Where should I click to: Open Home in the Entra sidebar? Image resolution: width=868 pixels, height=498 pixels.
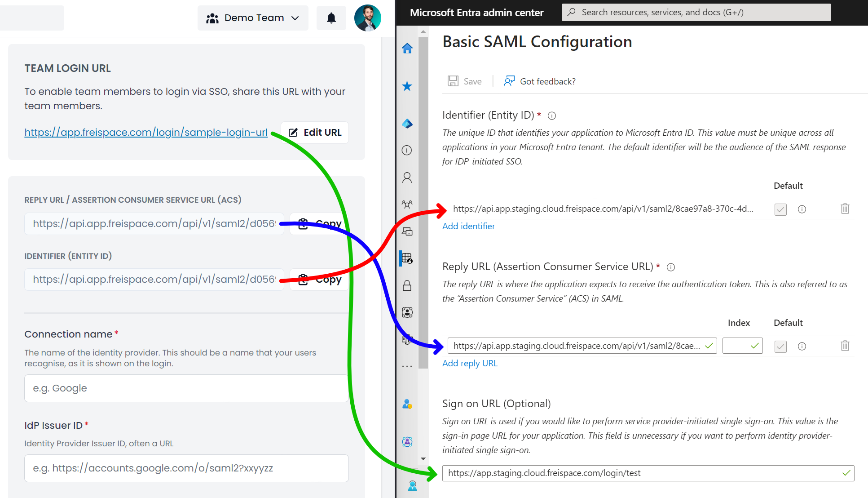tap(407, 48)
